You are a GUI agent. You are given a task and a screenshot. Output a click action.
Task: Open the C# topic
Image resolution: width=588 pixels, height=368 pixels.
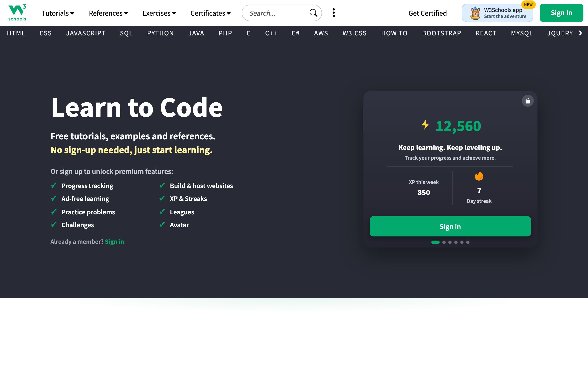tap(295, 33)
